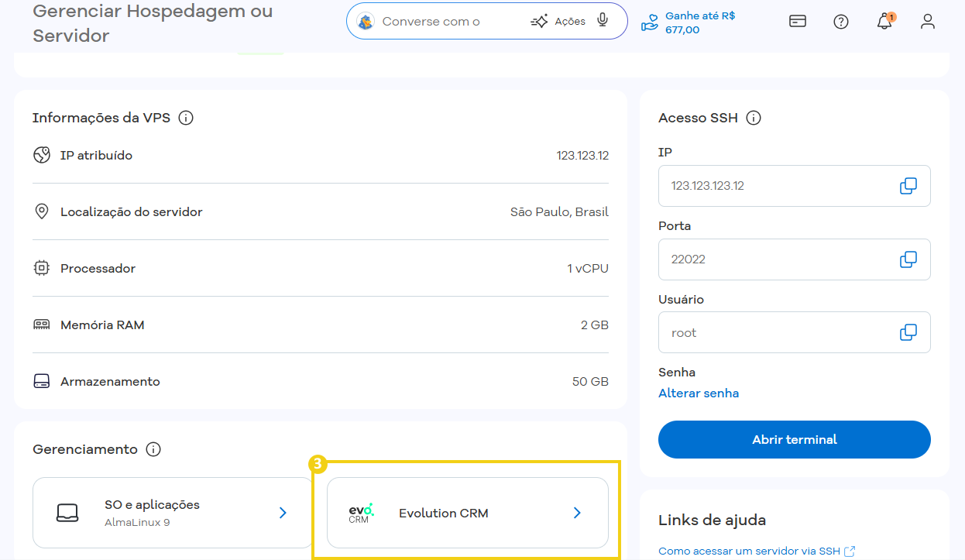Click the IP atribuído globe icon
The width and height of the screenshot is (965, 560).
tap(42, 155)
